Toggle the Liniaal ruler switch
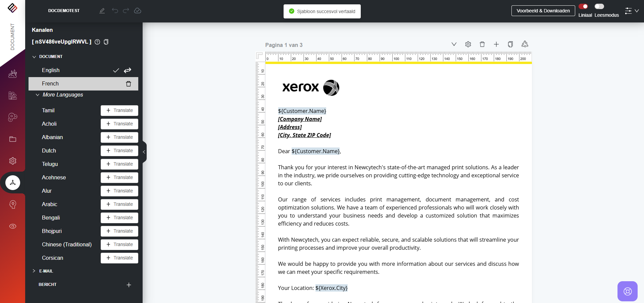The height and width of the screenshot is (303, 644). click(x=583, y=6)
